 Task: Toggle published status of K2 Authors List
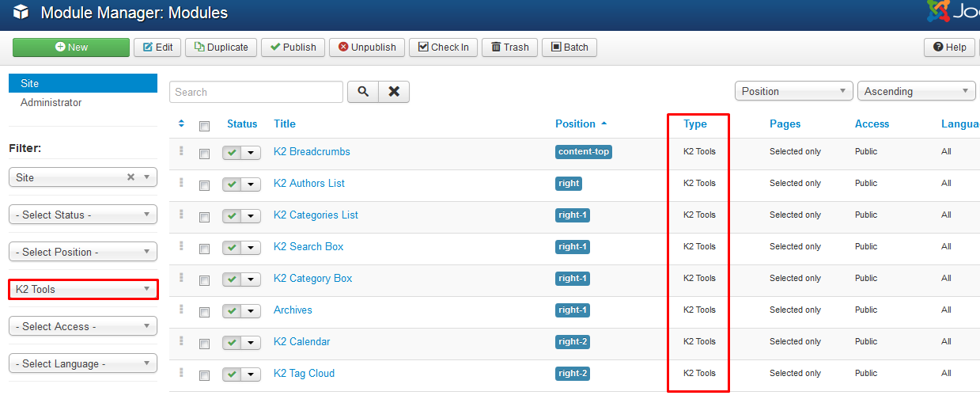pyautogui.click(x=232, y=184)
